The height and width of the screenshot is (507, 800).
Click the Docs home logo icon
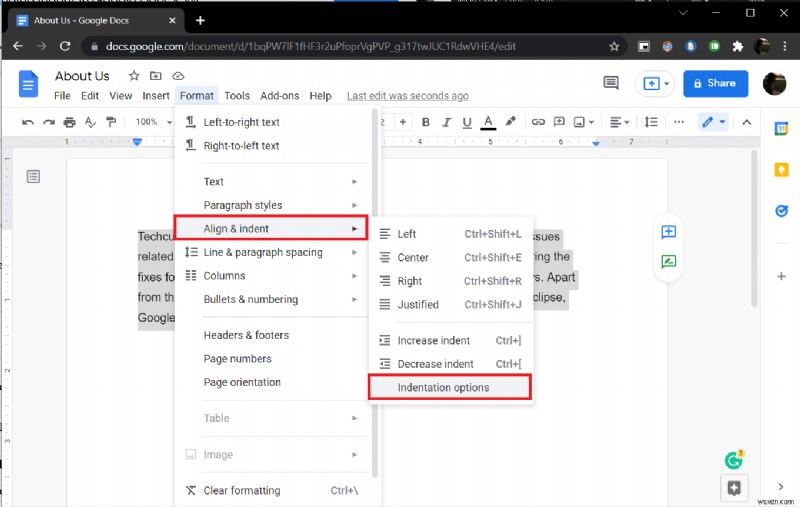28,84
